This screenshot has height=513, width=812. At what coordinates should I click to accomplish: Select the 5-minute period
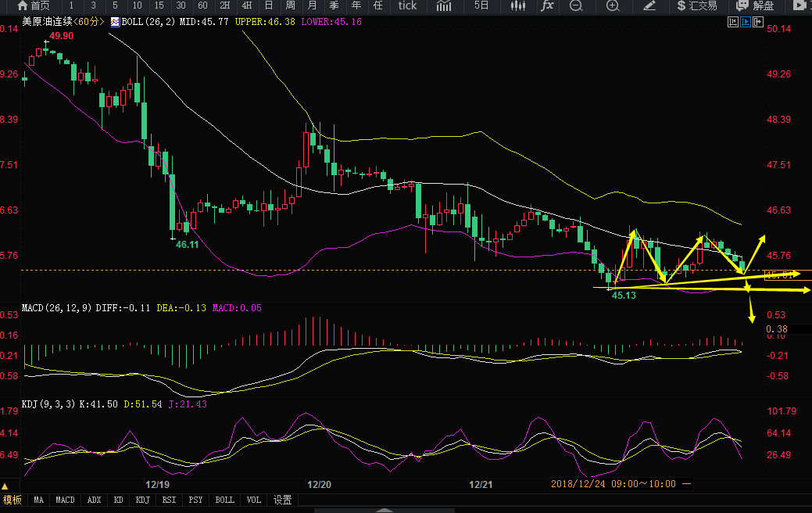pyautogui.click(x=115, y=5)
